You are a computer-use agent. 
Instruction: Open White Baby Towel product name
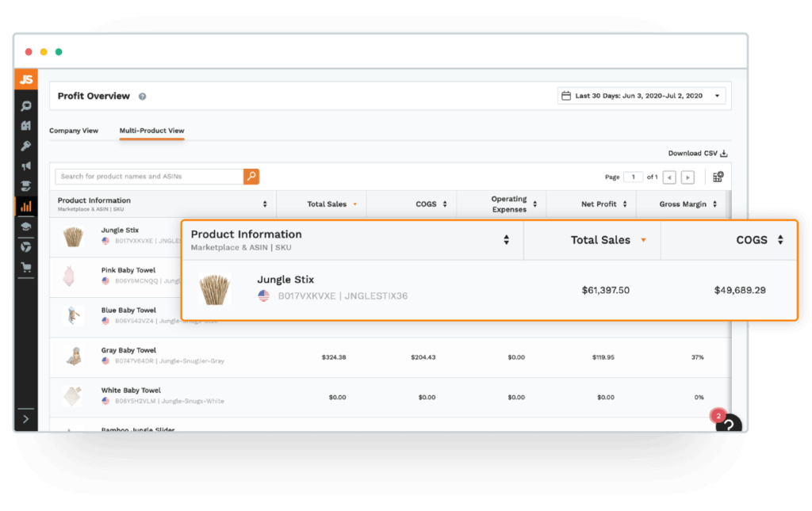click(x=131, y=391)
